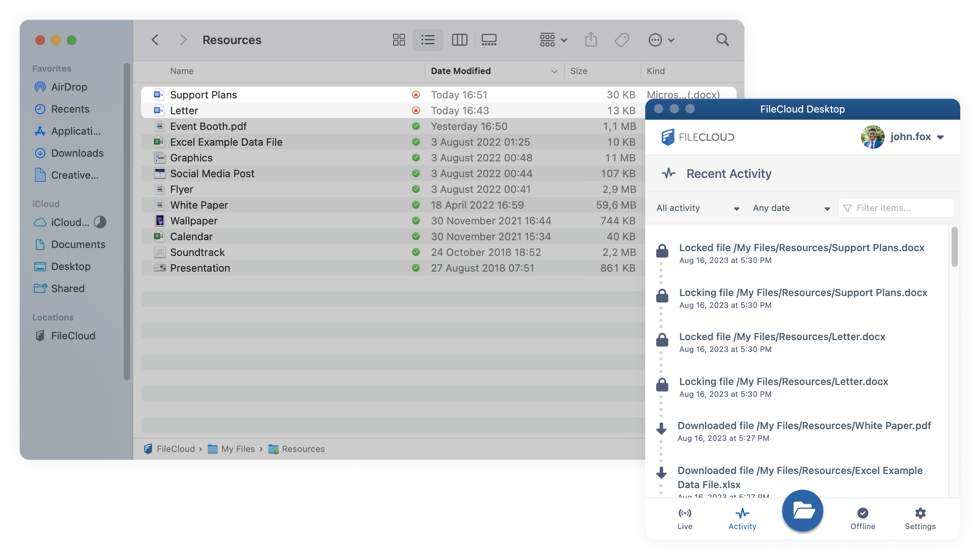Screen dimensions: 980x559
Task: Switch to the Offline tab
Action: click(x=863, y=519)
